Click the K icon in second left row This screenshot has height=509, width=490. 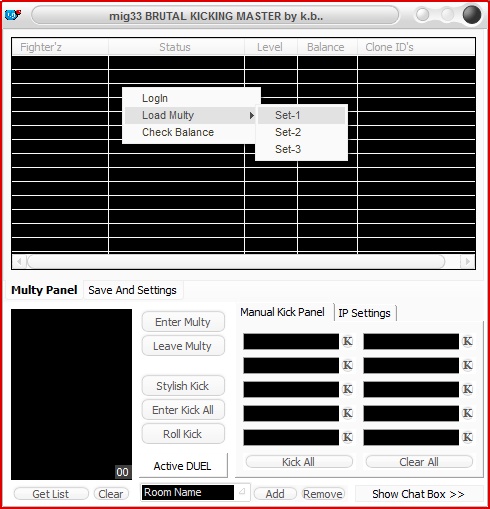pos(348,365)
